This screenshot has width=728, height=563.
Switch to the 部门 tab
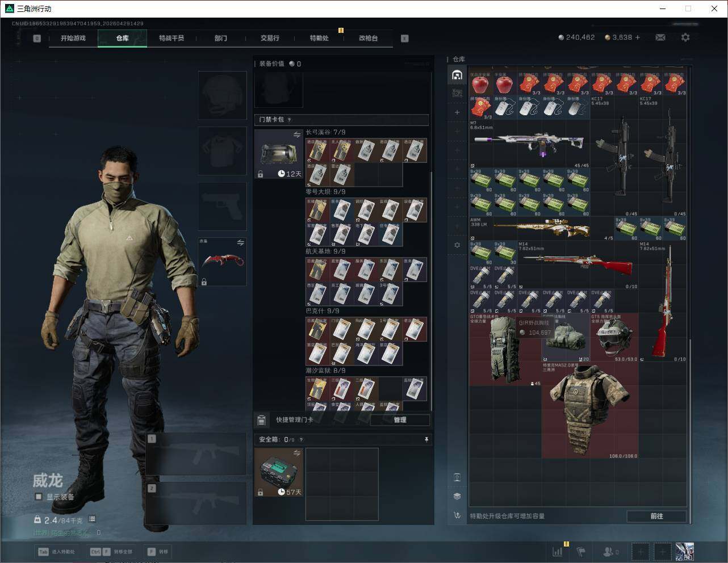[220, 38]
